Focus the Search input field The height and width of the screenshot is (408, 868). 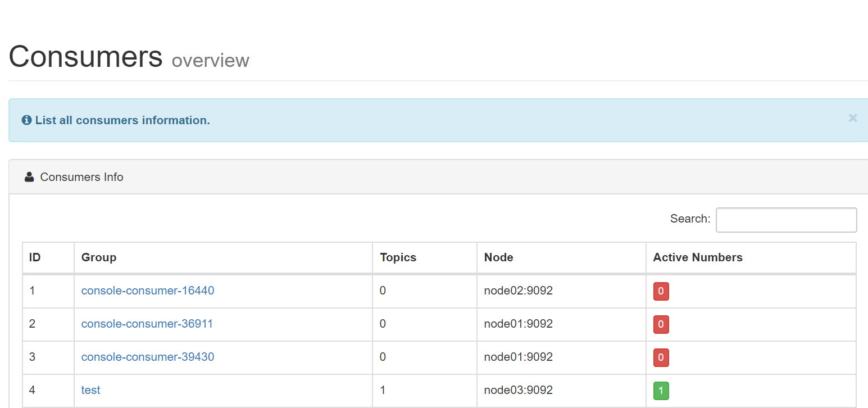click(786, 220)
